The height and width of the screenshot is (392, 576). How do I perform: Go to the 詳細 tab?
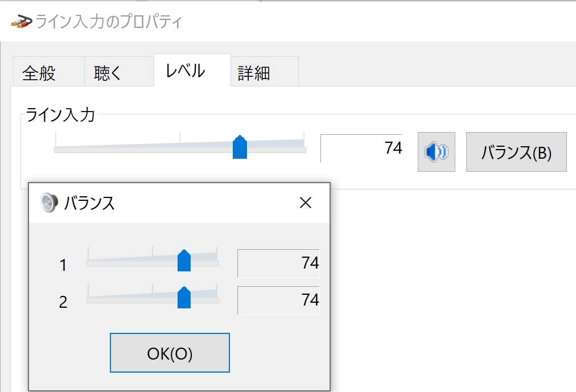pos(254,73)
